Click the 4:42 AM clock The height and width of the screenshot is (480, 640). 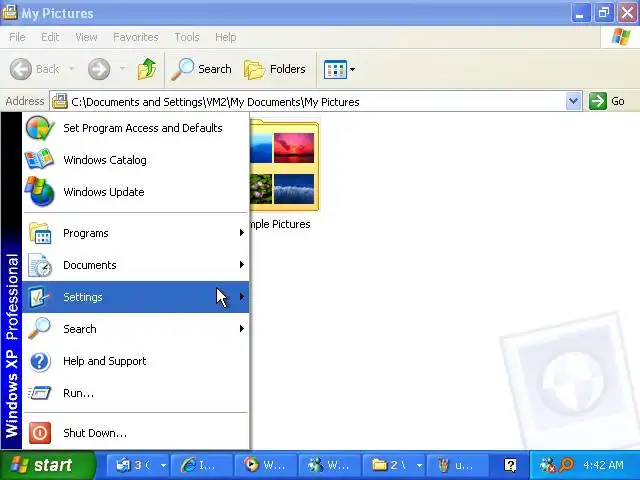[x=604, y=465]
